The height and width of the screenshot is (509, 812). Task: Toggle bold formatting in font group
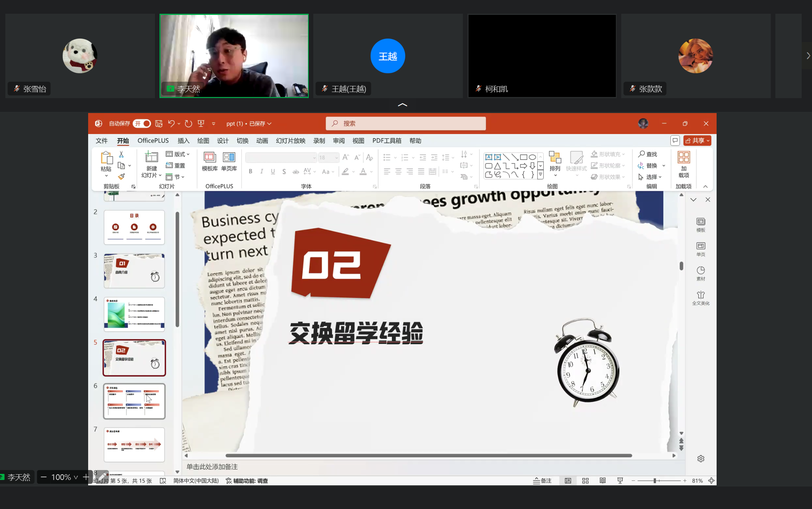pos(250,171)
